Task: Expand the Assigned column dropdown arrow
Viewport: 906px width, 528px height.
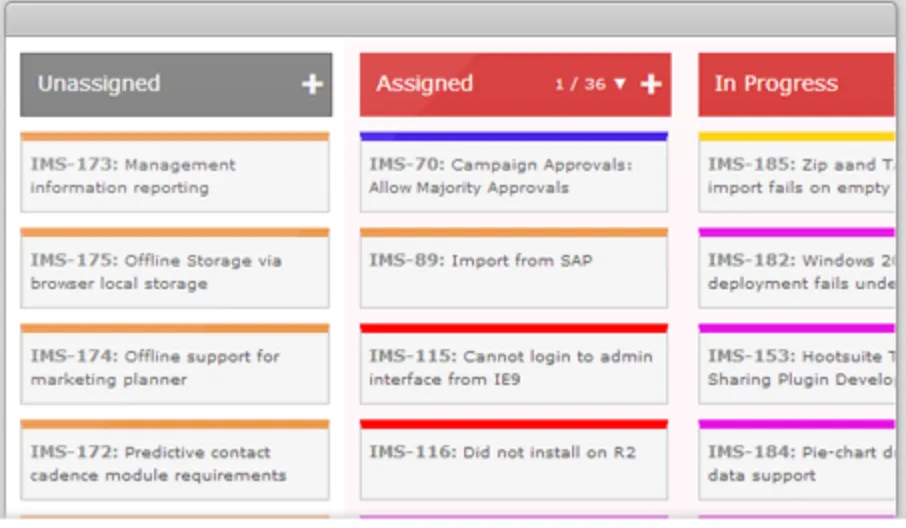Action: click(620, 84)
